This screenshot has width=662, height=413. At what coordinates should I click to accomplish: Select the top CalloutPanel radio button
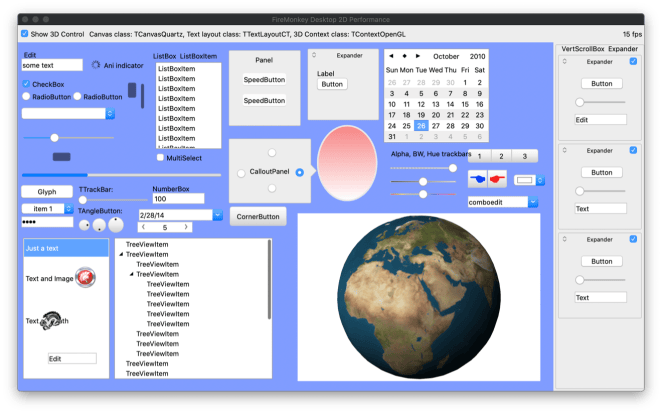[x=272, y=152]
